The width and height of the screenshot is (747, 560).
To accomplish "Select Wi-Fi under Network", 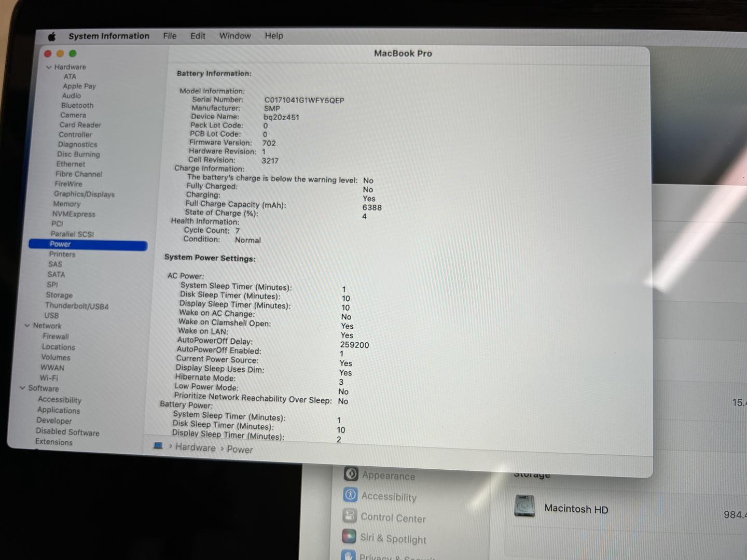I will point(49,378).
